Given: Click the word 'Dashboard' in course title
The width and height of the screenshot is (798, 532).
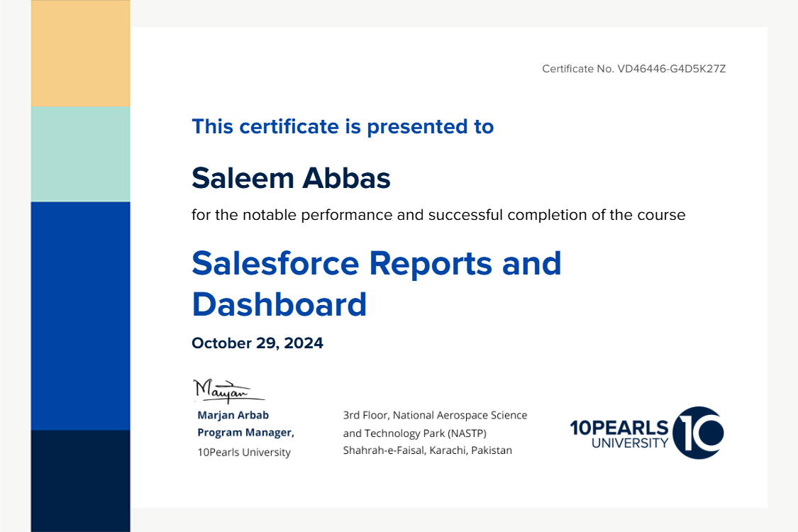Looking at the screenshot, I should [x=279, y=304].
